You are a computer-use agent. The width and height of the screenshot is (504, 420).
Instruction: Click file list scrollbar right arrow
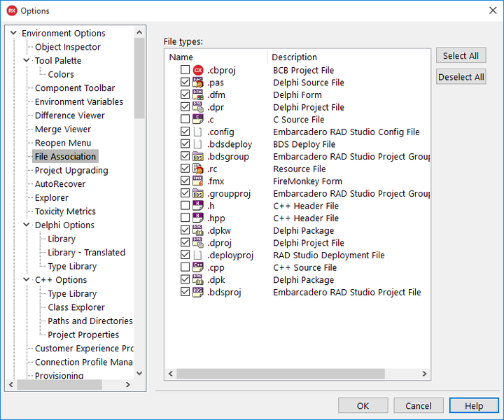click(x=424, y=374)
